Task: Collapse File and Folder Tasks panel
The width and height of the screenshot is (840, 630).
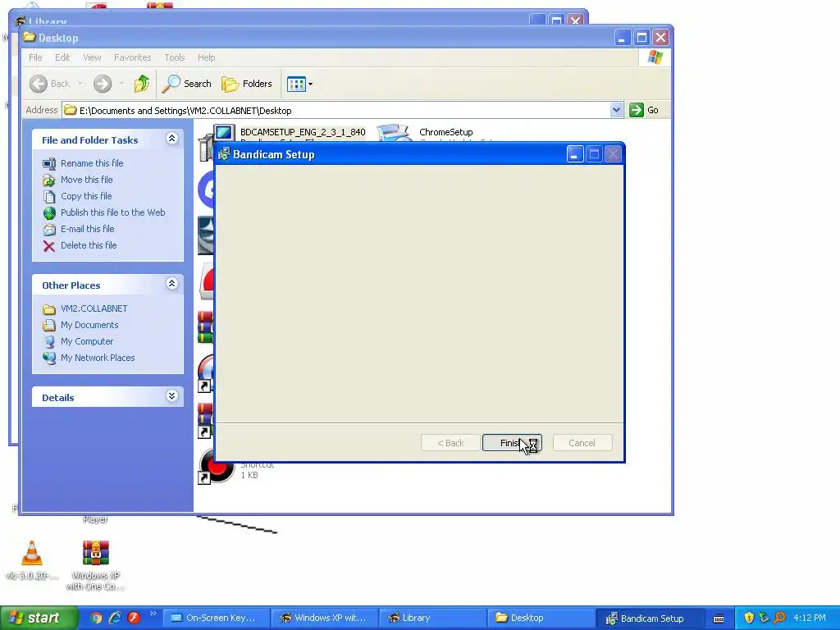Action: tap(171, 139)
